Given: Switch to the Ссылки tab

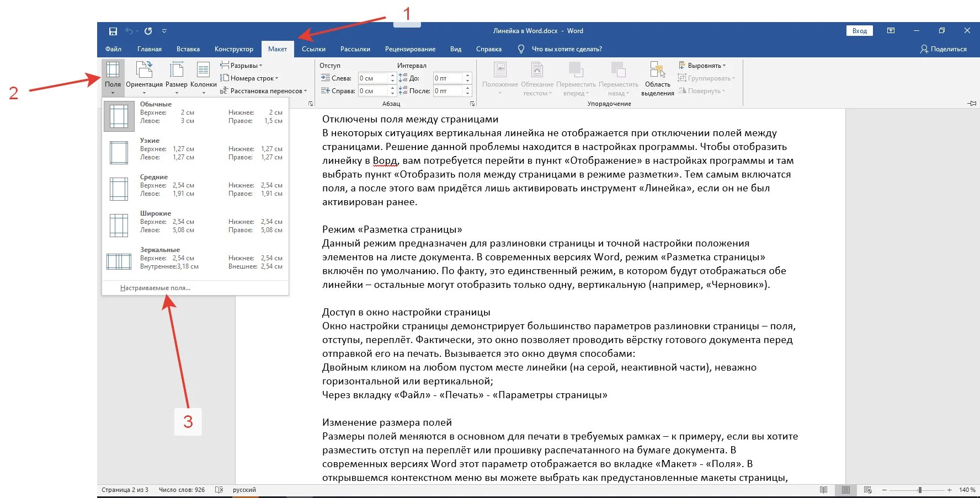Looking at the screenshot, I should [x=313, y=49].
